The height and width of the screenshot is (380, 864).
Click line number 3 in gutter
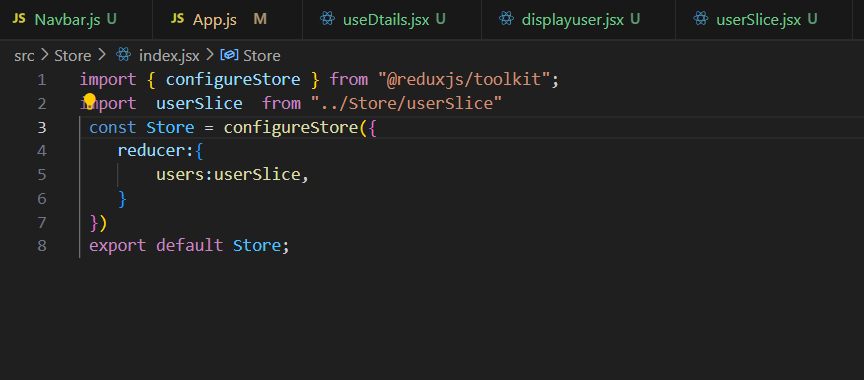pos(42,128)
